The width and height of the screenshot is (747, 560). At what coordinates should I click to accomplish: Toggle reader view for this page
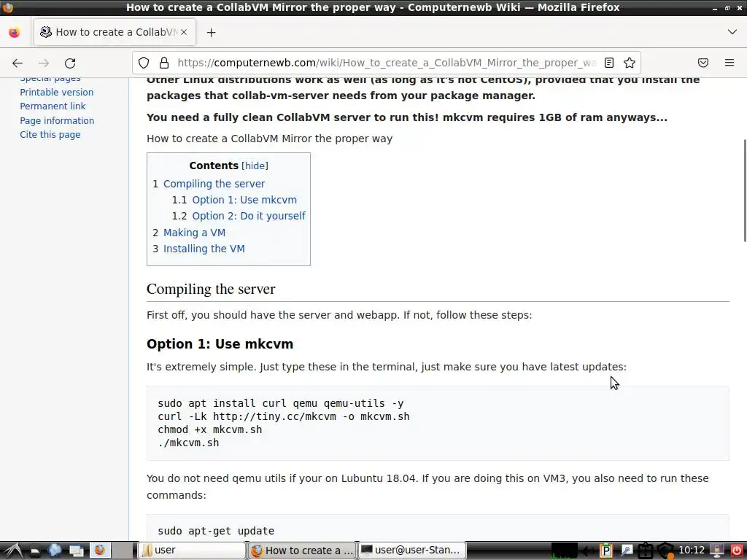pos(609,63)
